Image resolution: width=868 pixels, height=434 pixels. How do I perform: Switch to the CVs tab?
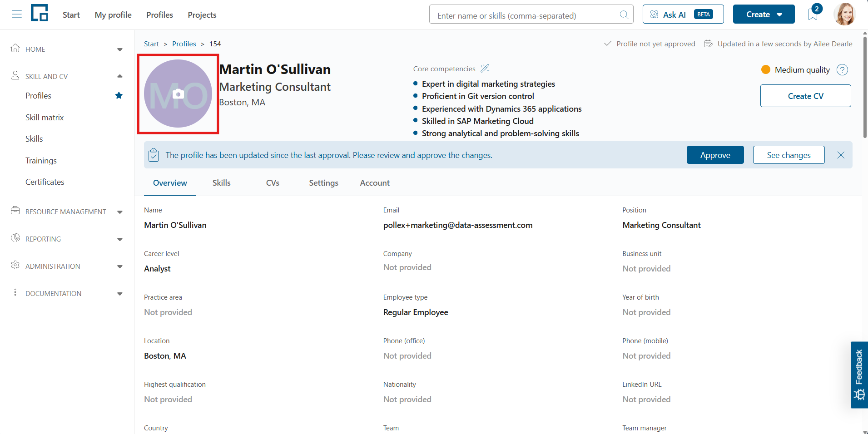tap(273, 183)
